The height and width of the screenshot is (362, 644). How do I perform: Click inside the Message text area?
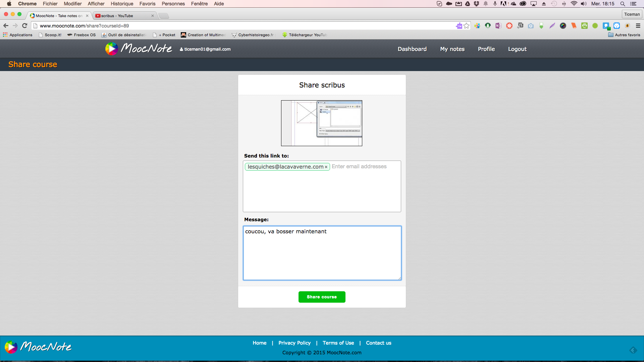tap(322, 253)
